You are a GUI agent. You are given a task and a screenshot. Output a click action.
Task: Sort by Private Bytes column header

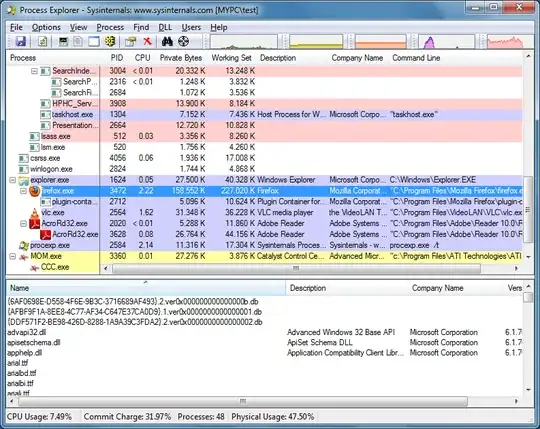pos(181,58)
